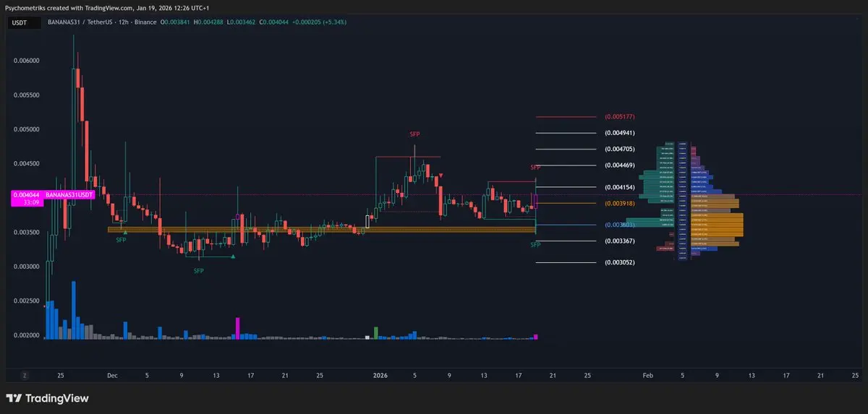Click price axis label 0.006000
868x414 pixels.
pyautogui.click(x=27, y=61)
